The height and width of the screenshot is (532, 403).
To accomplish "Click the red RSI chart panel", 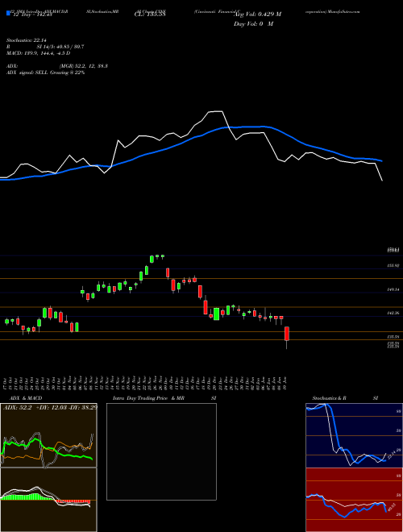I will click(x=354, y=500).
